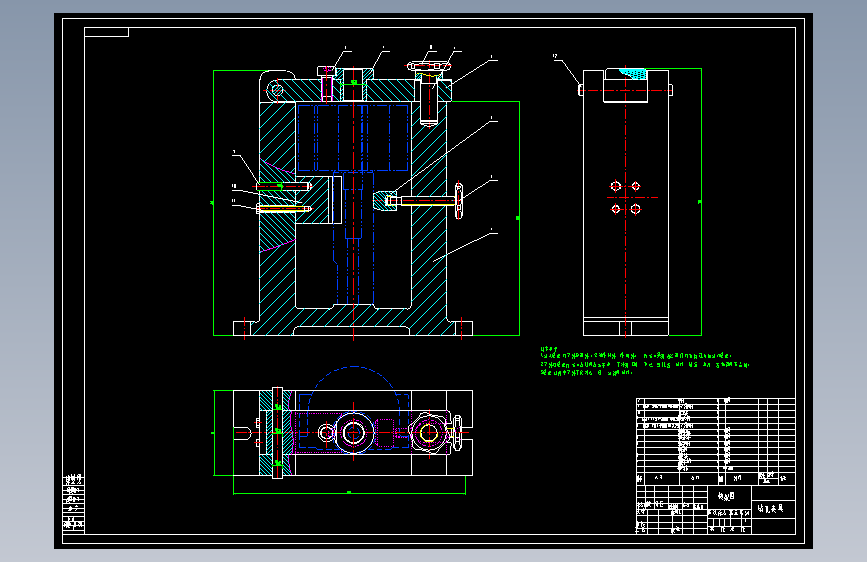Click the hex bolt head on the cover plate
Screen dimensions: 867x562
point(326,71)
